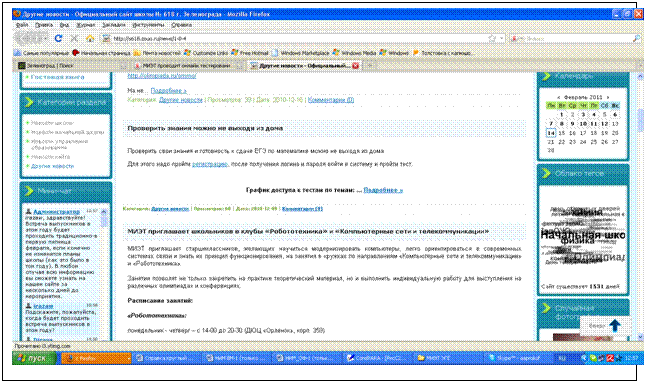Switch to the orange Firefox taskbar button
This screenshot has height=383, width=659.
[x=96, y=358]
